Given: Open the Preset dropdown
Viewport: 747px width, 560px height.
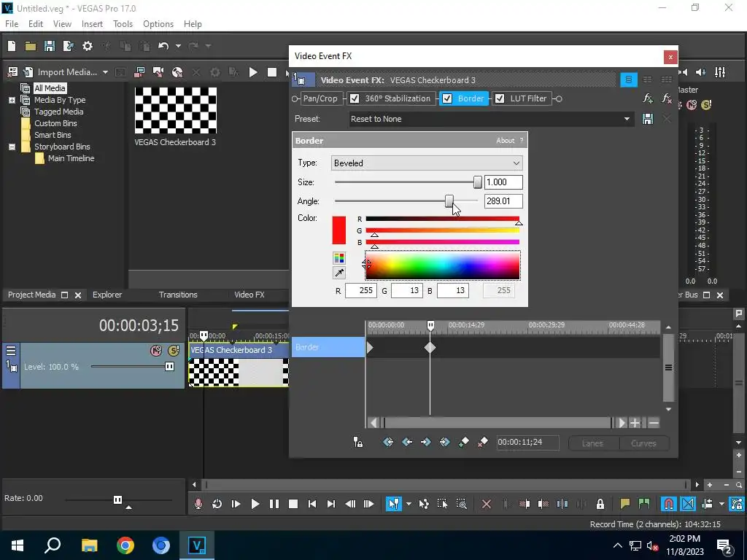Looking at the screenshot, I should pyautogui.click(x=627, y=119).
